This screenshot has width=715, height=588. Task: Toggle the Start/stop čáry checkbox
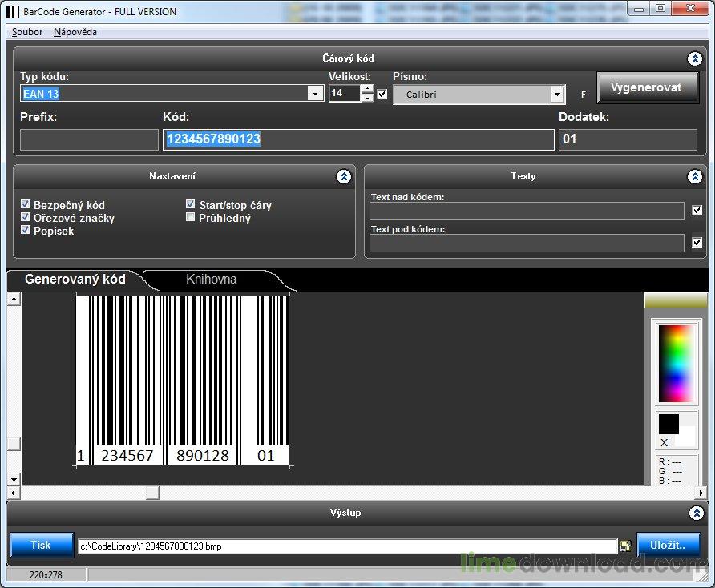coord(191,204)
